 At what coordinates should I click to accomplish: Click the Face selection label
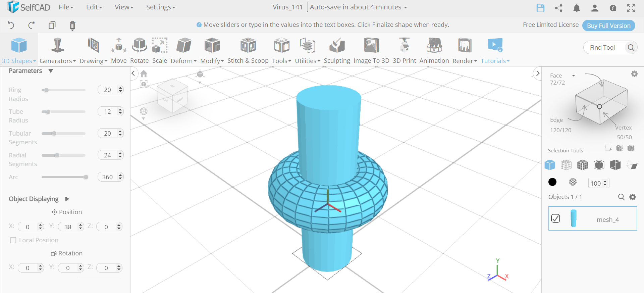(556, 76)
